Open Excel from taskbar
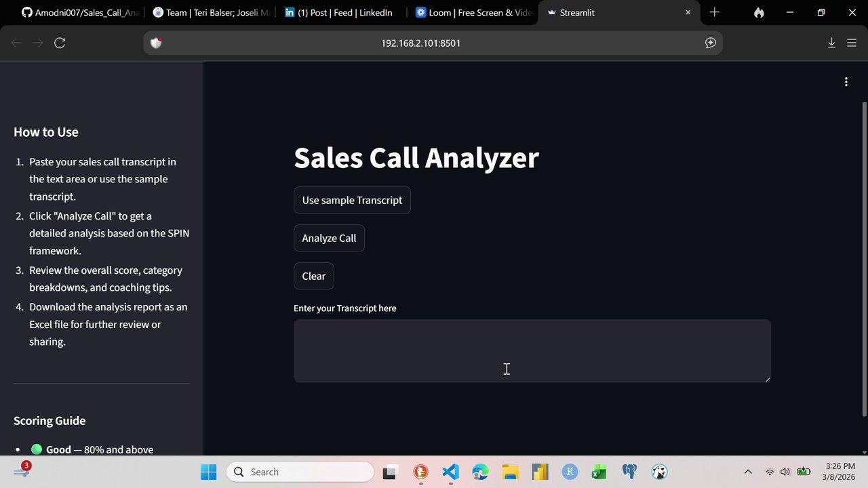 click(x=599, y=472)
